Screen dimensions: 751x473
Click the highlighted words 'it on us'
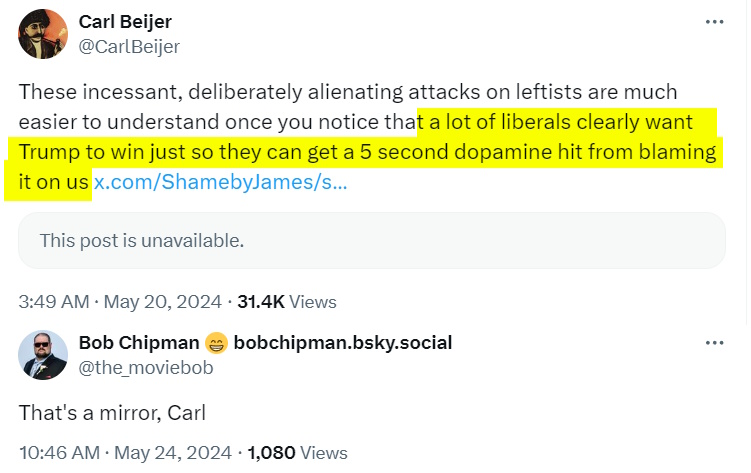tap(50, 185)
